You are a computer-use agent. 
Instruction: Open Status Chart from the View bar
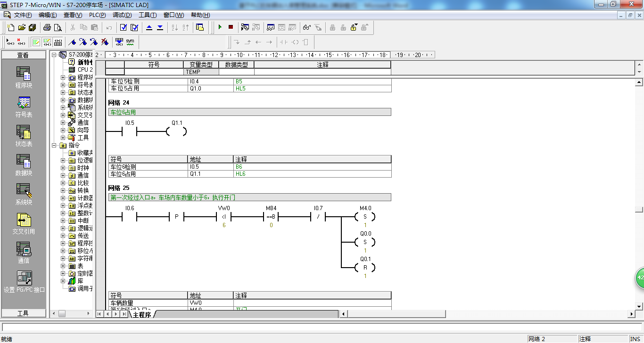pyautogui.click(x=24, y=136)
